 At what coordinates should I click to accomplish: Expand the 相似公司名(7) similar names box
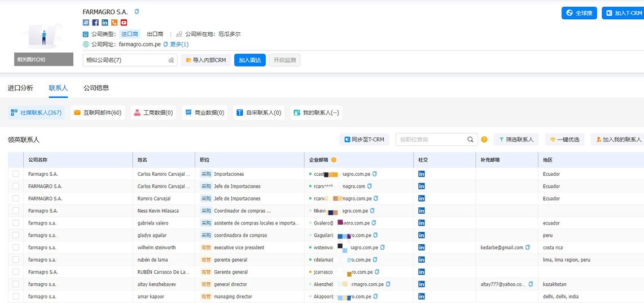point(130,60)
